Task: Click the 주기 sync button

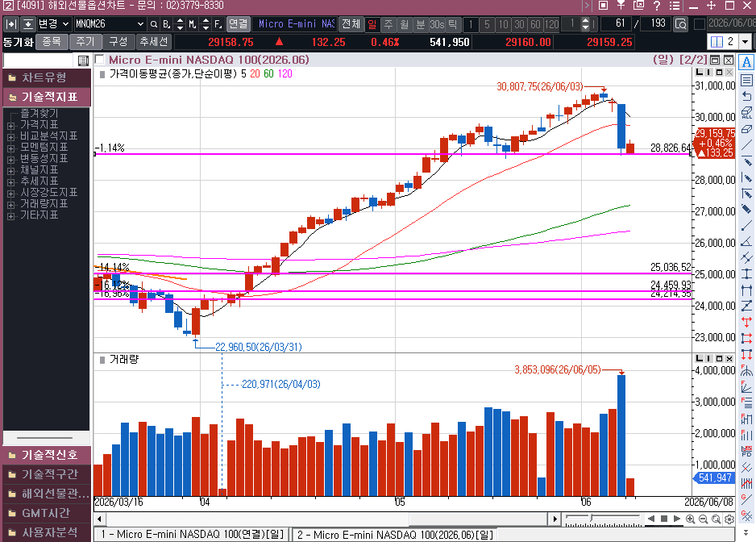Action: [85, 42]
